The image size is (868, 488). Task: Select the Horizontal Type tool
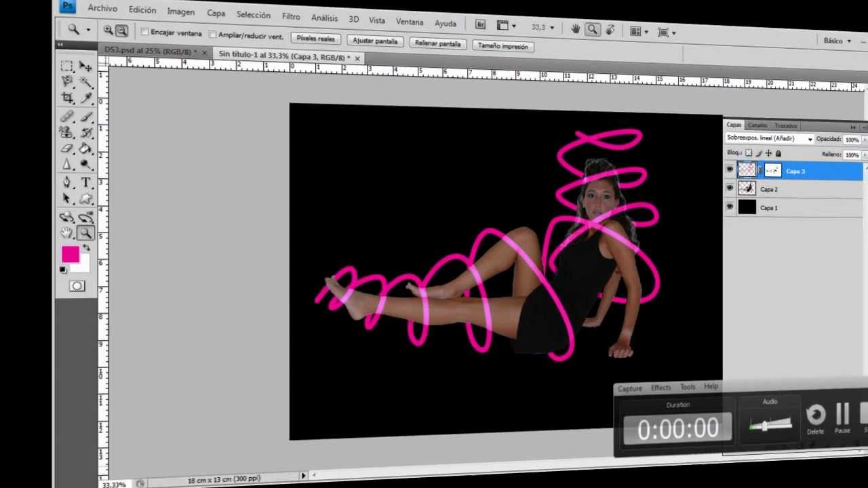[85, 182]
